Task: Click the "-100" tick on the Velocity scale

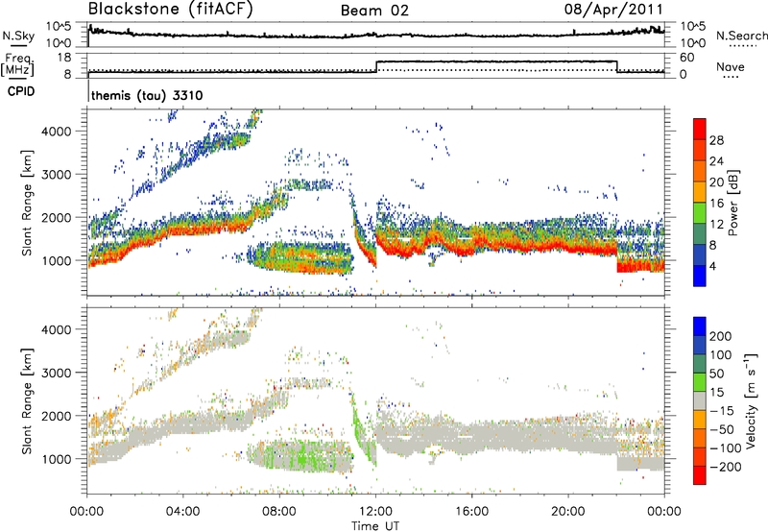Action: pos(726,448)
